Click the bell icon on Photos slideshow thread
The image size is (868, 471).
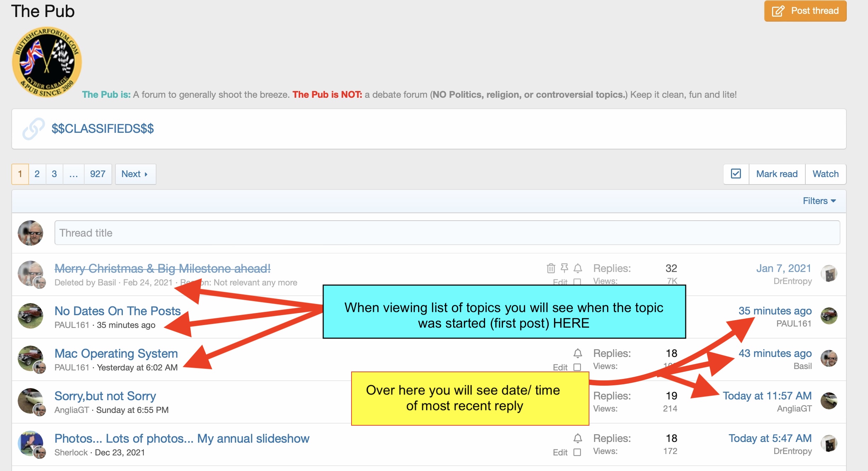[578, 438]
